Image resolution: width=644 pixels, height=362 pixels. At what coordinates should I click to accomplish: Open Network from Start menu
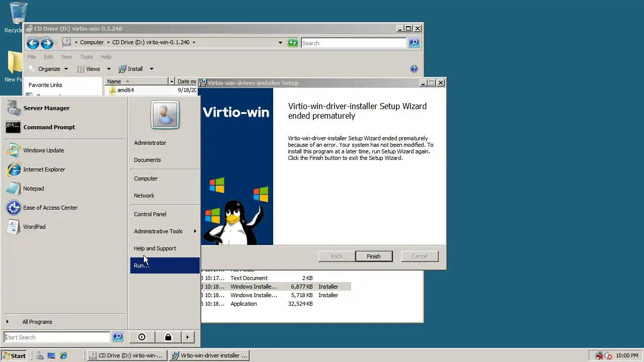click(x=144, y=196)
